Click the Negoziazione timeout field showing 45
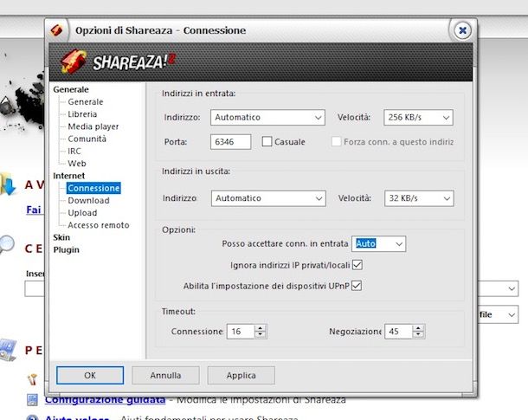The image size is (528, 420). 398,332
